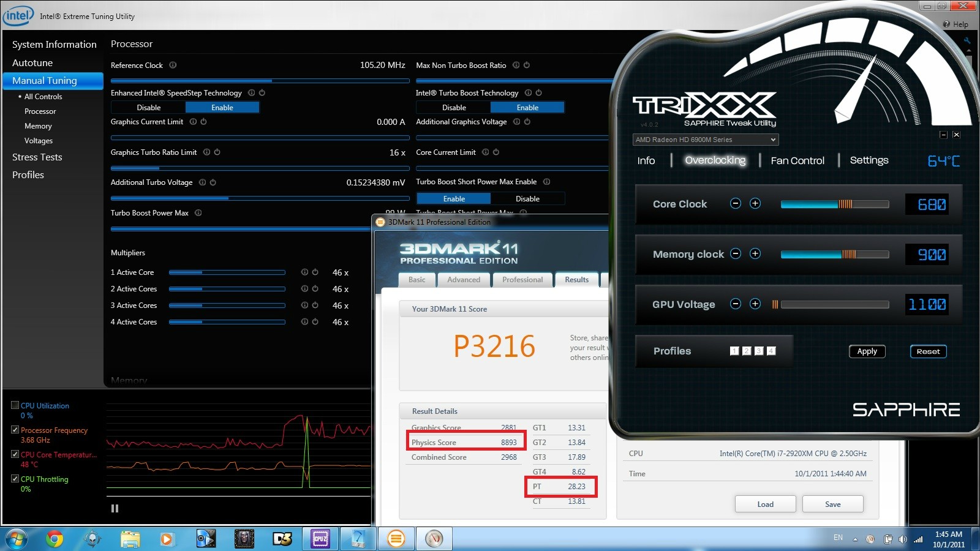This screenshot has width=980, height=551.
Task: Click reset icon for 4 Active Cores multiplier
Action: [315, 322]
